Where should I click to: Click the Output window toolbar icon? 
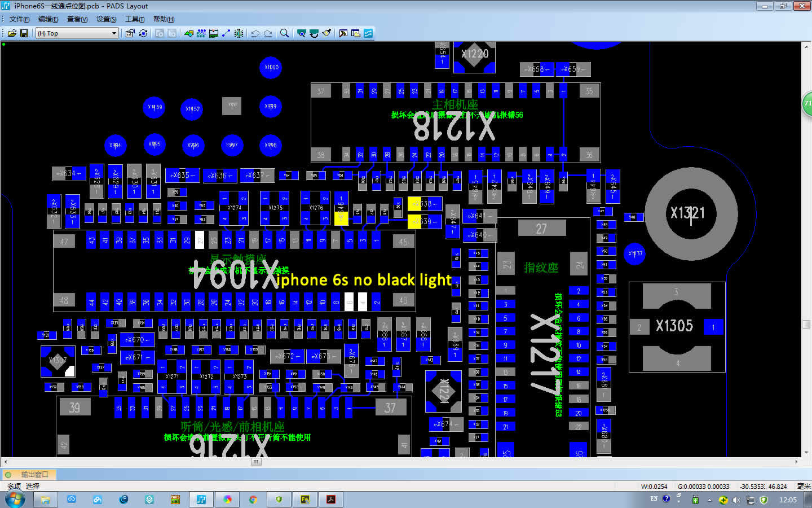point(343,33)
